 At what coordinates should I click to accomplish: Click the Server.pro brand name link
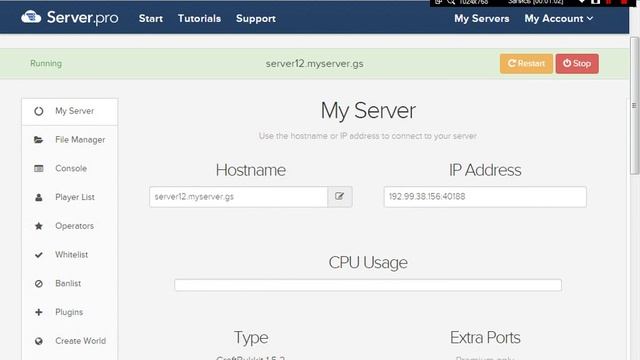[x=82, y=18]
